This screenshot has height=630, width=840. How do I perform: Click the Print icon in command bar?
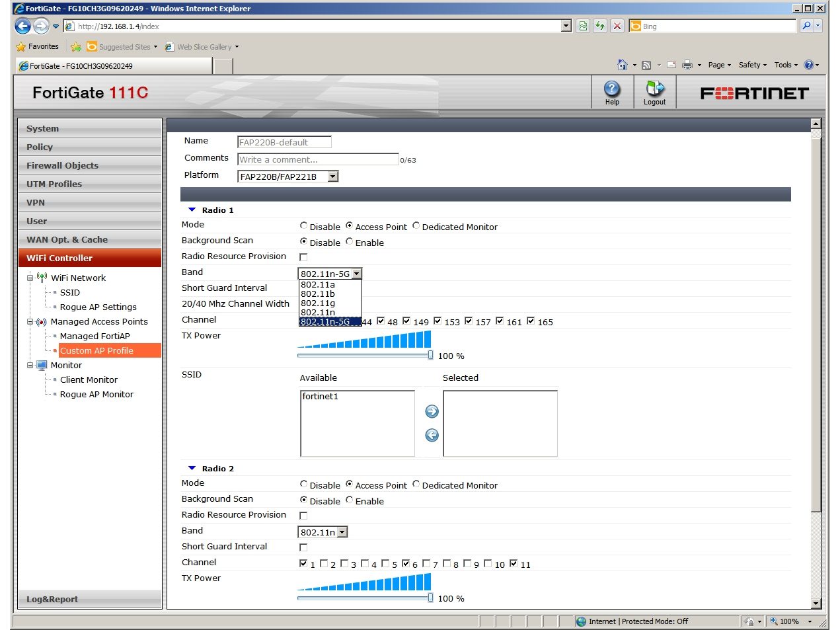pyautogui.click(x=687, y=65)
